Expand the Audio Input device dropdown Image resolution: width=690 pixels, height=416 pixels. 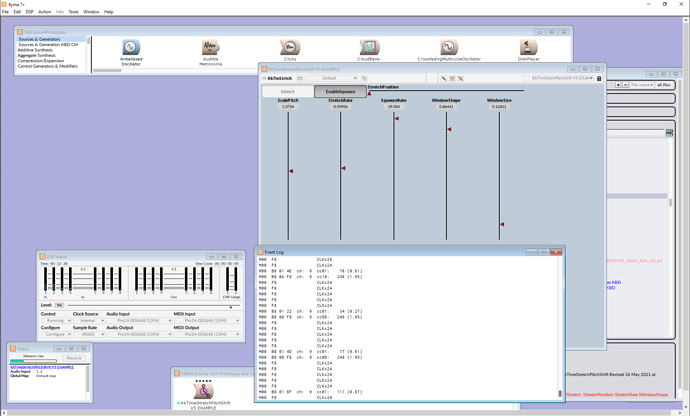(139, 321)
